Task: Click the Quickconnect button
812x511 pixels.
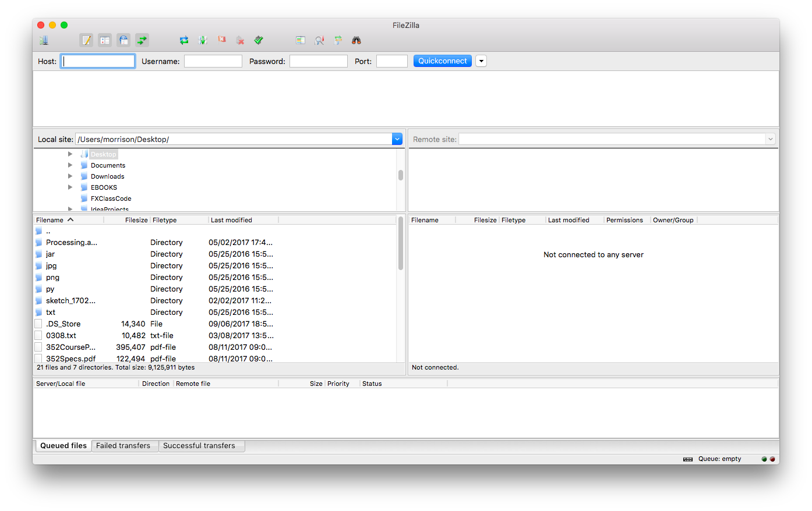Action: click(443, 61)
